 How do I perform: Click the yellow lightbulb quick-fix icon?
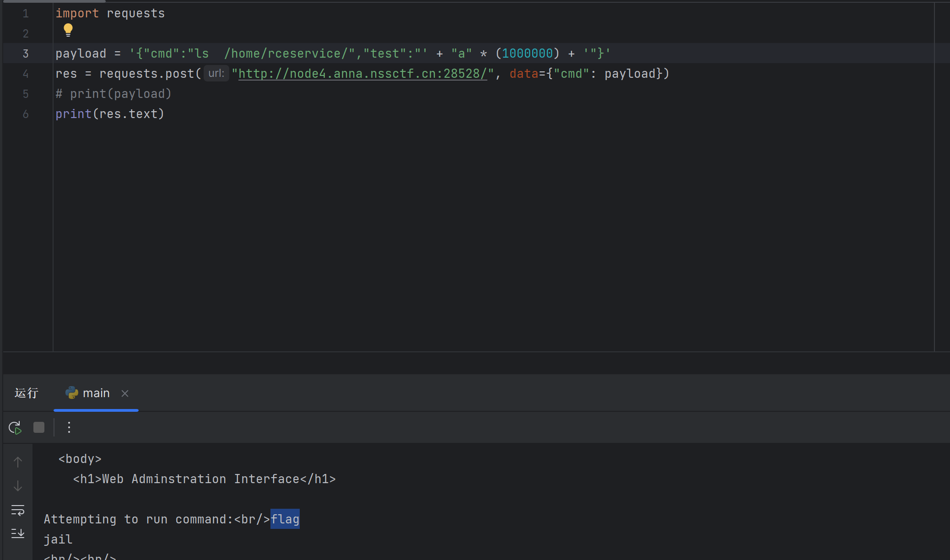click(x=68, y=30)
